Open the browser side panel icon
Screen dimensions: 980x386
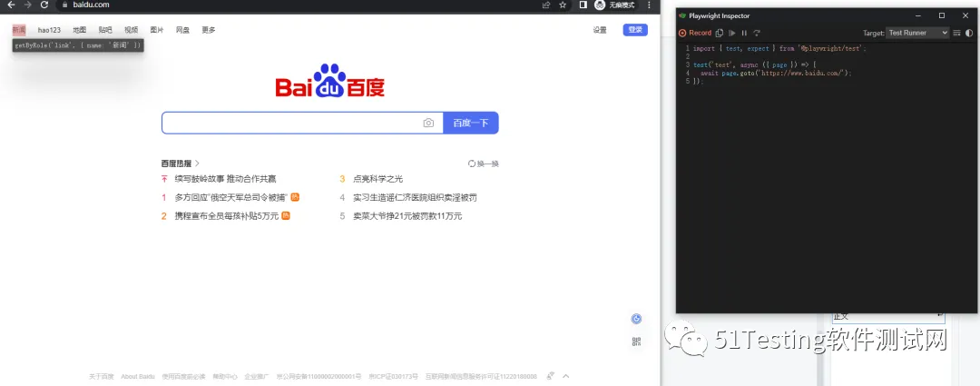pos(583,5)
